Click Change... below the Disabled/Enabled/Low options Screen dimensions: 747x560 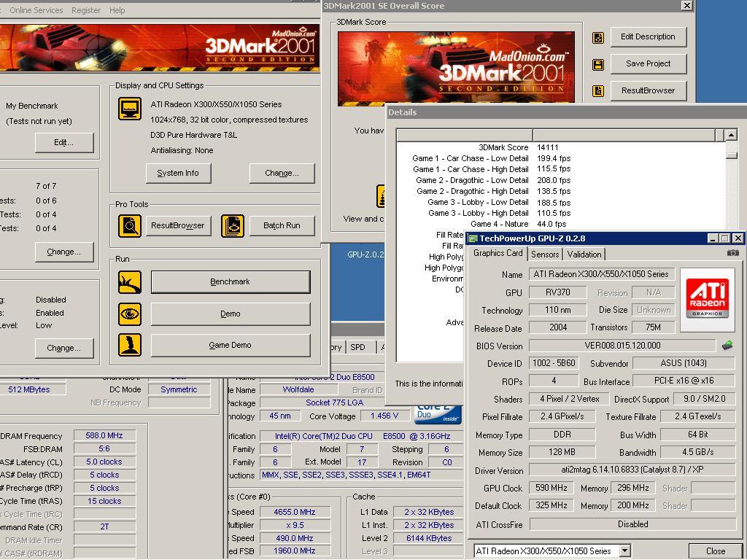click(64, 348)
